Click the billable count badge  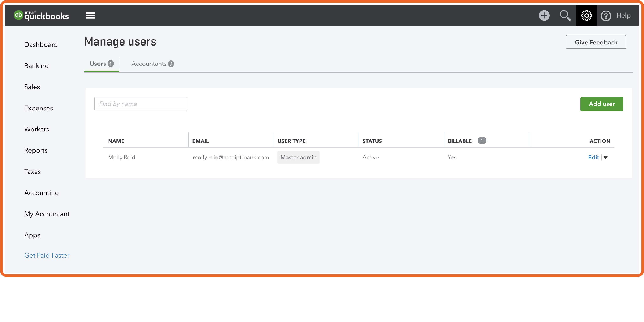482,141
